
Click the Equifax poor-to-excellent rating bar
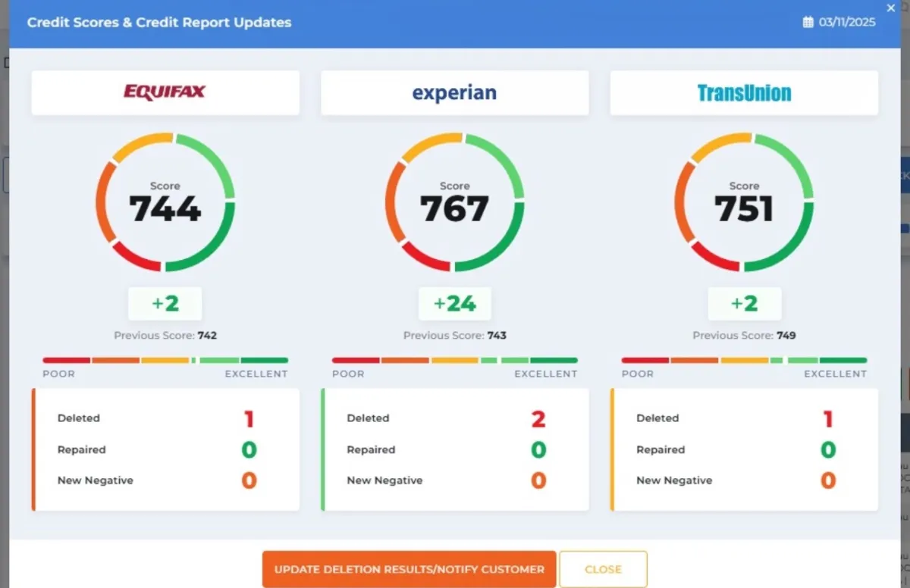[165, 360]
